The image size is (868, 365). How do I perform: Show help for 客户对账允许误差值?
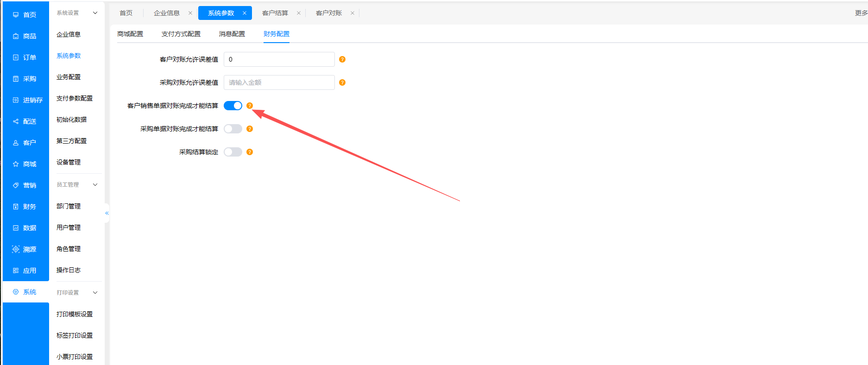coord(342,59)
